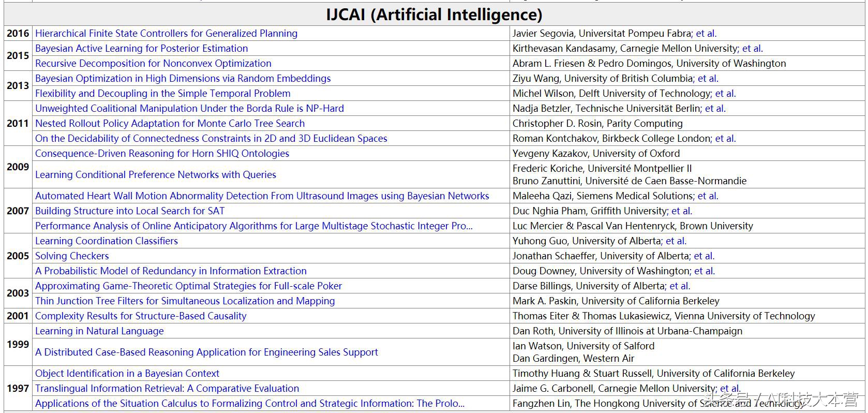The height and width of the screenshot is (413, 868).
Task: Click Object Identification in a Bayesian Context
Action: (x=127, y=374)
